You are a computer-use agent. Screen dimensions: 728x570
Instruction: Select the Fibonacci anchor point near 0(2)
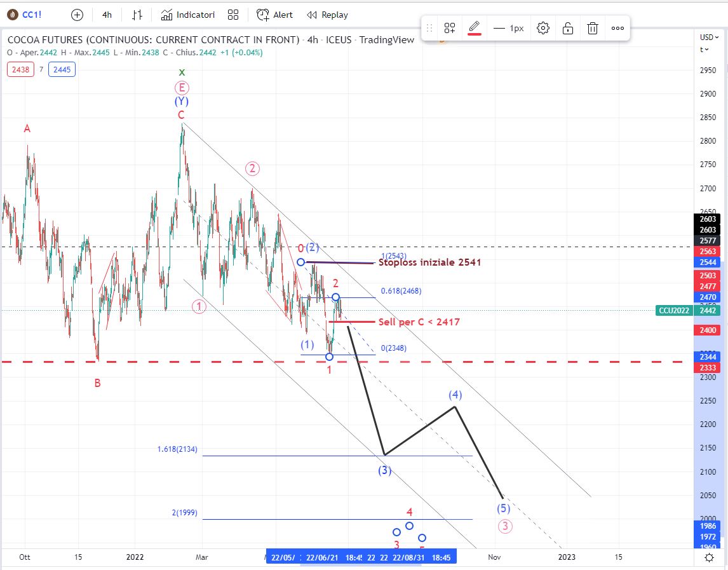301,262
